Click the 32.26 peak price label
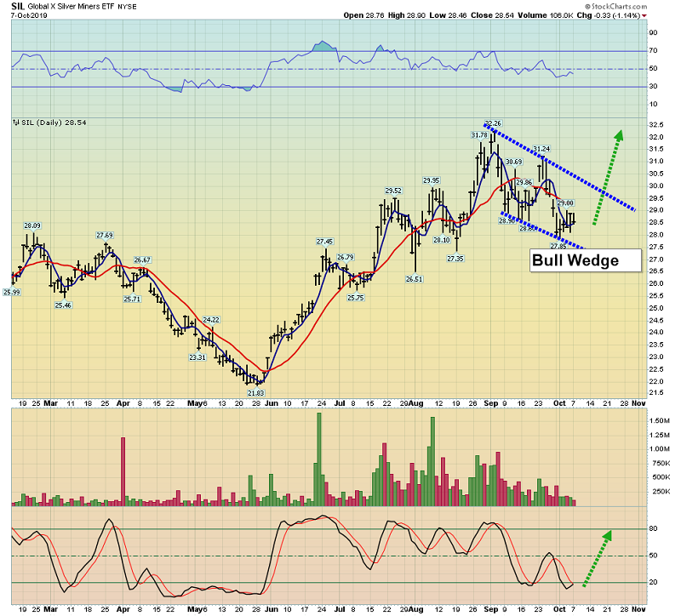Viewport: 681px width, 616px height. click(493, 123)
